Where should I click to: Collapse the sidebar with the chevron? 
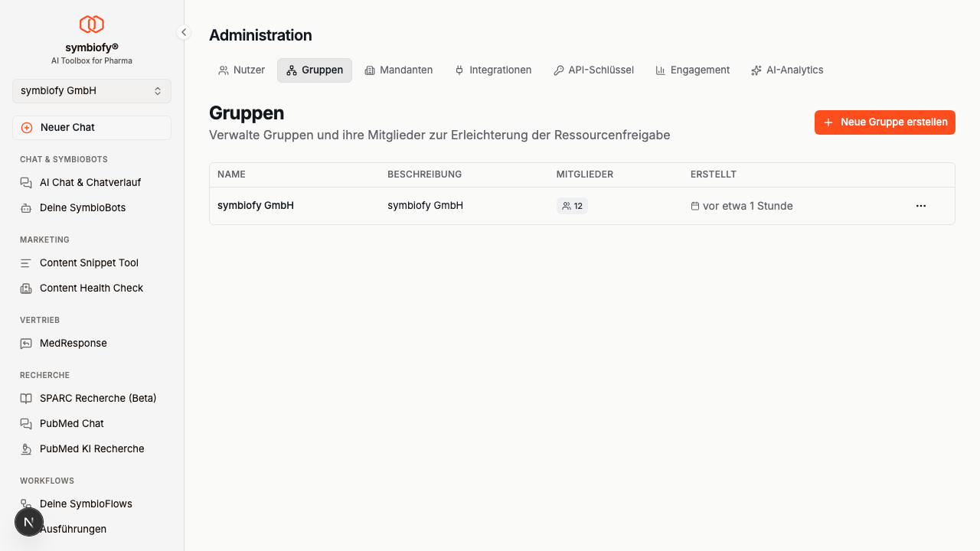(x=183, y=32)
